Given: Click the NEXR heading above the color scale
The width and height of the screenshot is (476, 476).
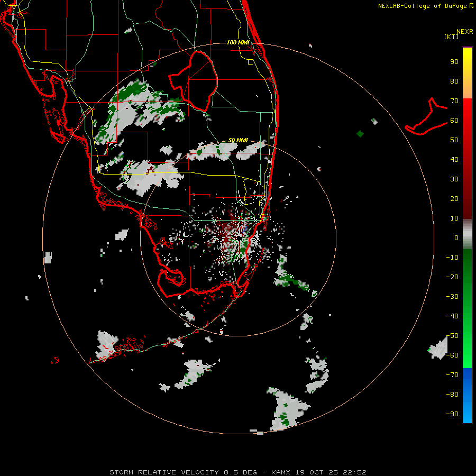Looking at the screenshot, I should tap(465, 32).
